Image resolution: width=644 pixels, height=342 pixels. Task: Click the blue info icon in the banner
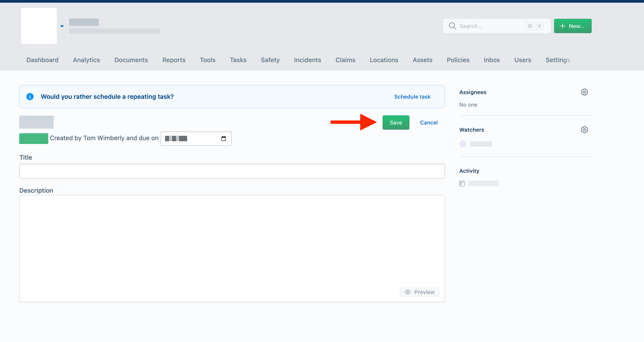30,97
